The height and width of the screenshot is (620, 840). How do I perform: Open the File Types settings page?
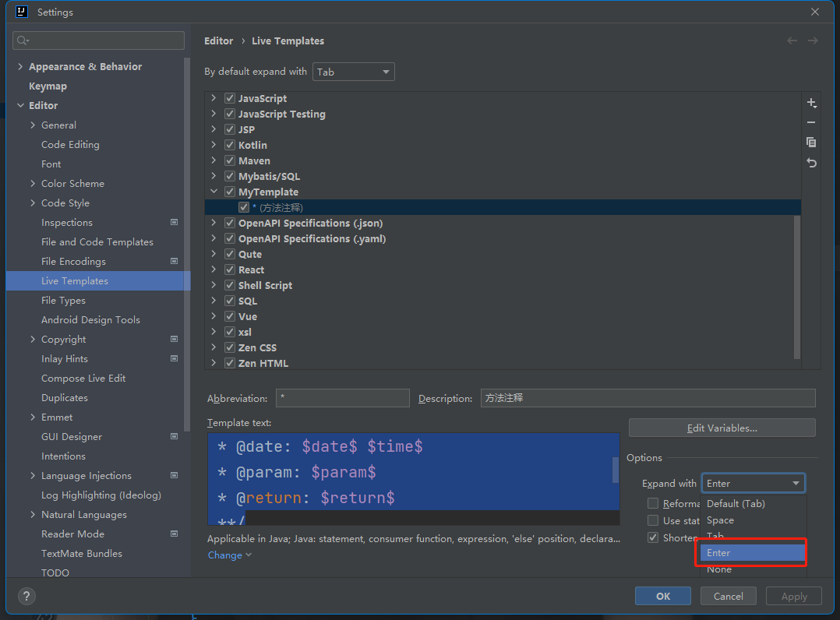63,301
